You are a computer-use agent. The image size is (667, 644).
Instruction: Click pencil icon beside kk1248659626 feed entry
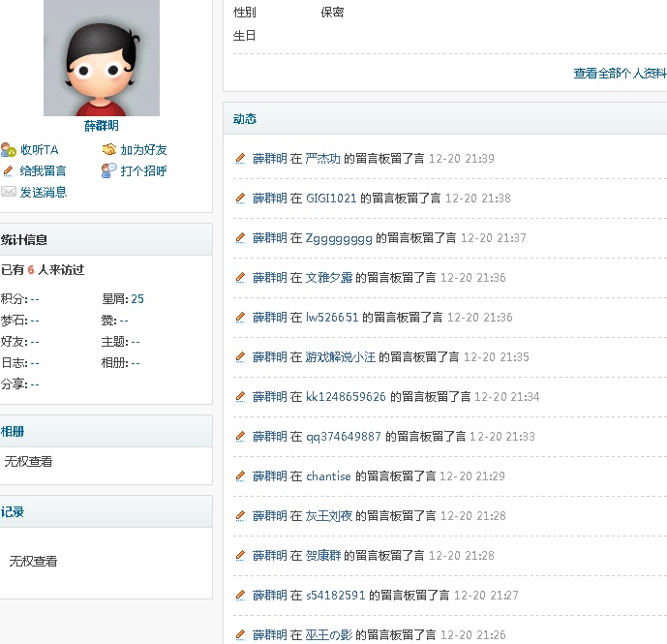click(241, 397)
